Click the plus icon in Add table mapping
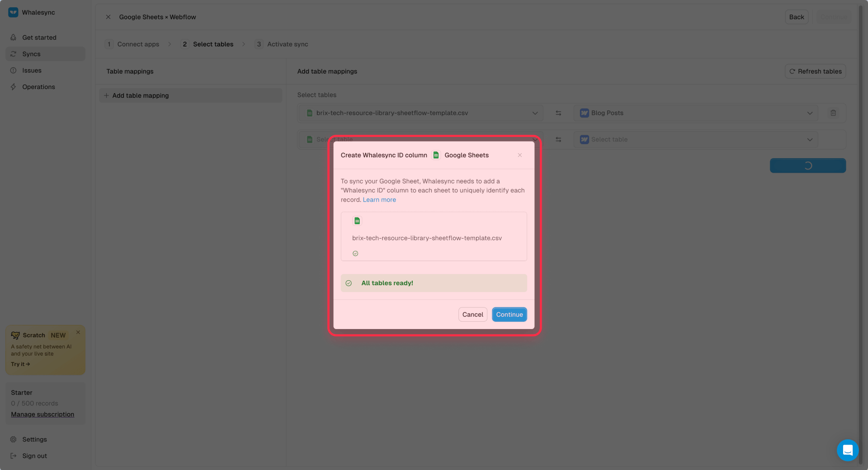 pos(106,95)
